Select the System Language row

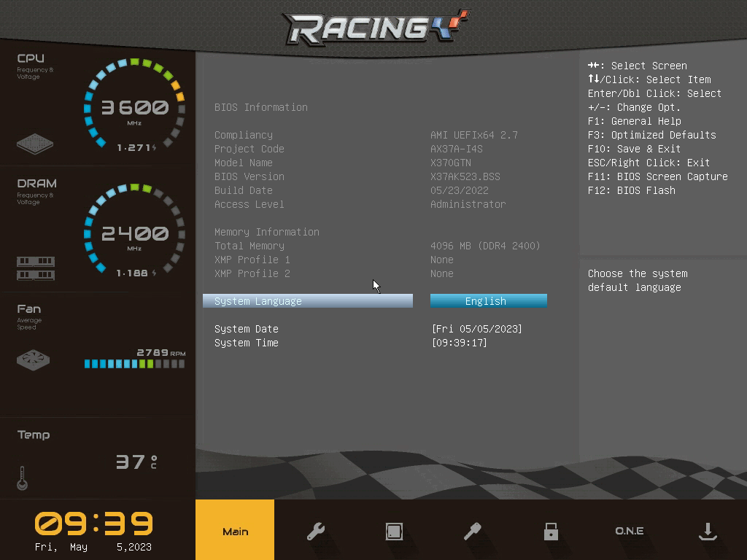(x=308, y=301)
